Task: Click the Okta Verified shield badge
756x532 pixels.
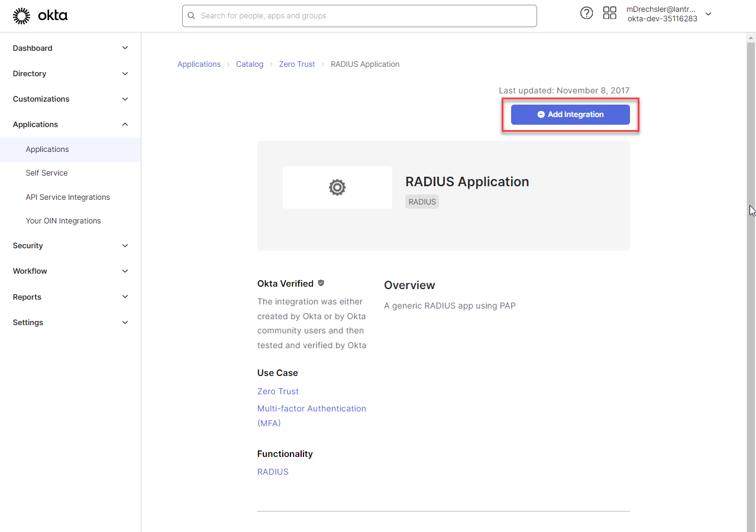Action: [x=321, y=283]
